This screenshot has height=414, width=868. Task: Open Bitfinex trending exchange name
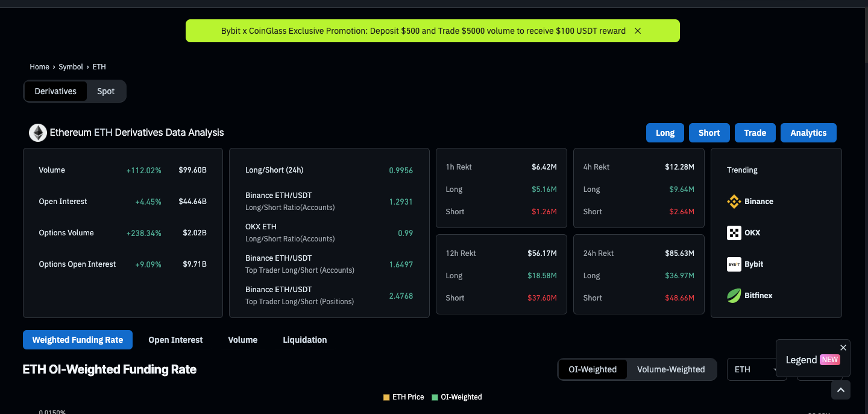pos(759,296)
